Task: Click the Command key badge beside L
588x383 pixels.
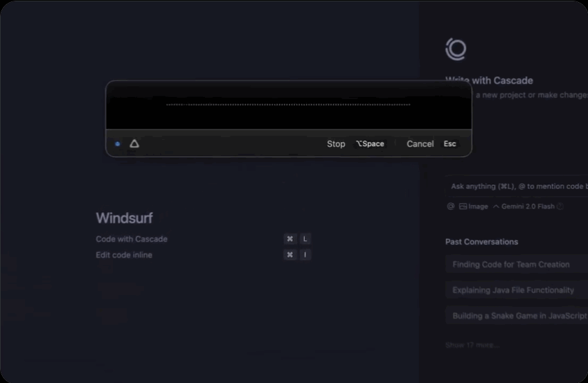Action: click(x=290, y=239)
